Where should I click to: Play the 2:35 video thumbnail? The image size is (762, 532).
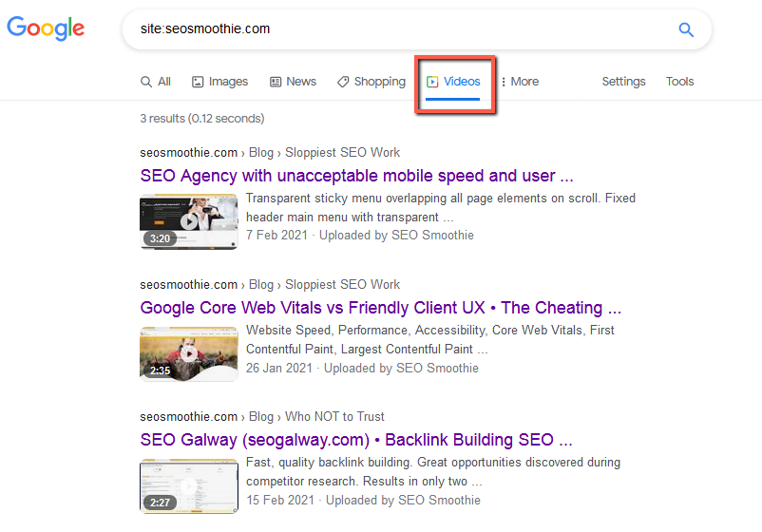pyautogui.click(x=188, y=353)
